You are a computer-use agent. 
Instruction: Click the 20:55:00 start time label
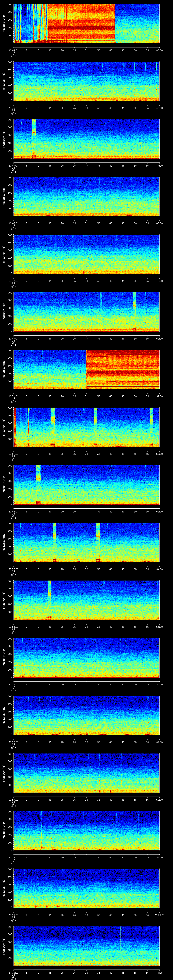point(13,684)
